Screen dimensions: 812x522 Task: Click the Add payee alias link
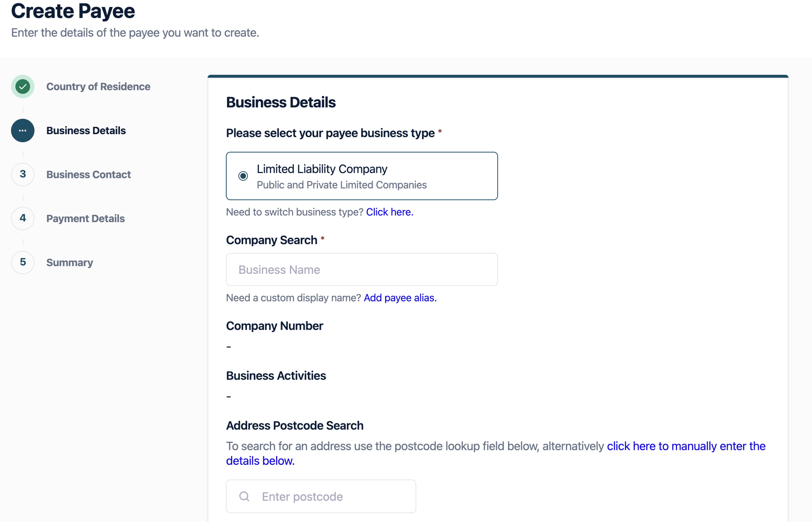[400, 298]
